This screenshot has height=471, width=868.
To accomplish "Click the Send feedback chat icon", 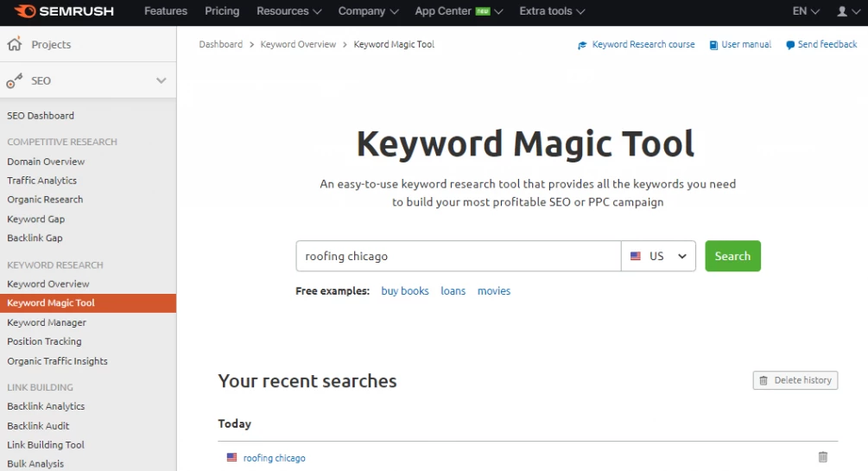I will 790,45.
